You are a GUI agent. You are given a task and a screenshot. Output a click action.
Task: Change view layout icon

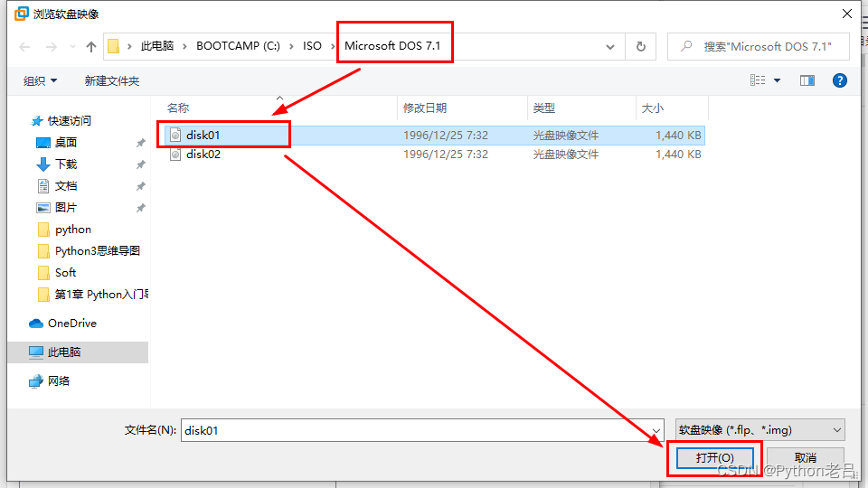(758, 80)
